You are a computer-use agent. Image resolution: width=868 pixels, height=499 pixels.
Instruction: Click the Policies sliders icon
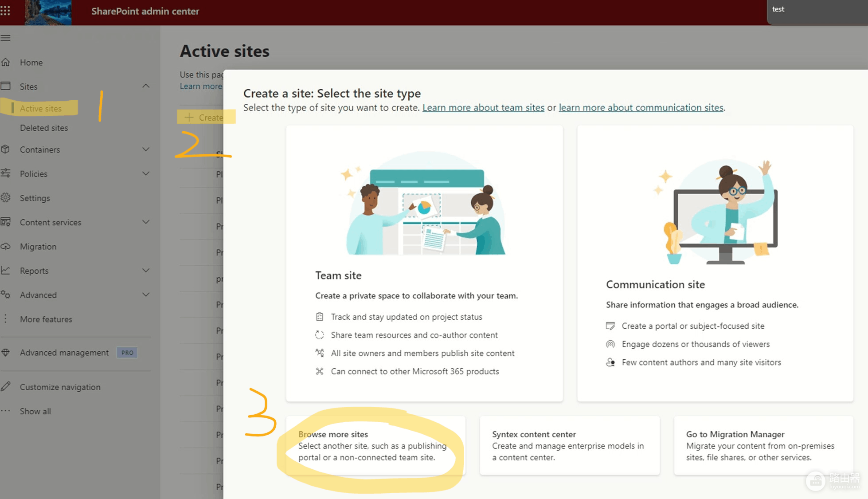click(x=5, y=173)
